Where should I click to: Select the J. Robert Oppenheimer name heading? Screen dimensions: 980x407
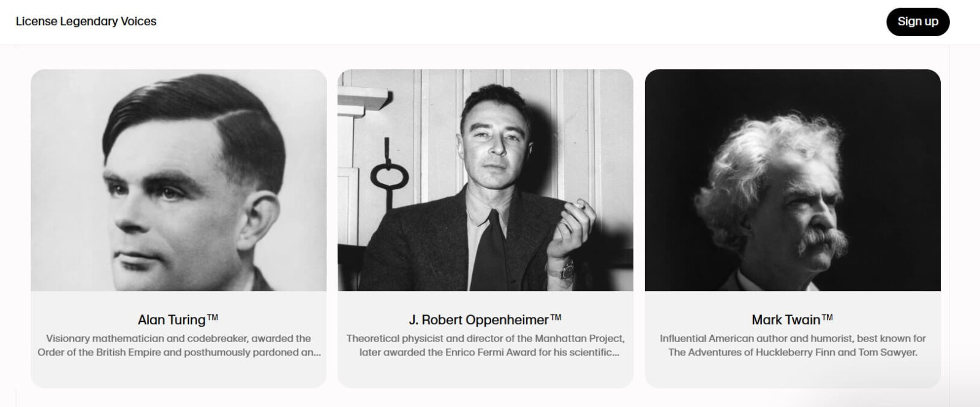pyautogui.click(x=478, y=320)
